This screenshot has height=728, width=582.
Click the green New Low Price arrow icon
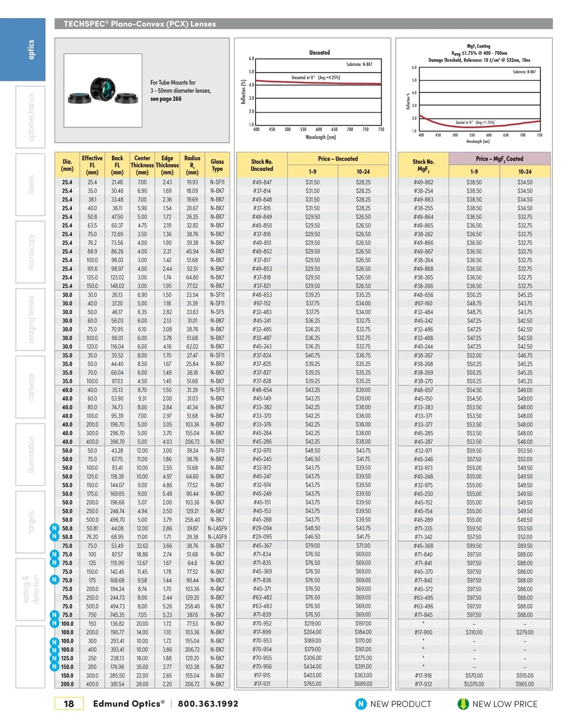(463, 704)
